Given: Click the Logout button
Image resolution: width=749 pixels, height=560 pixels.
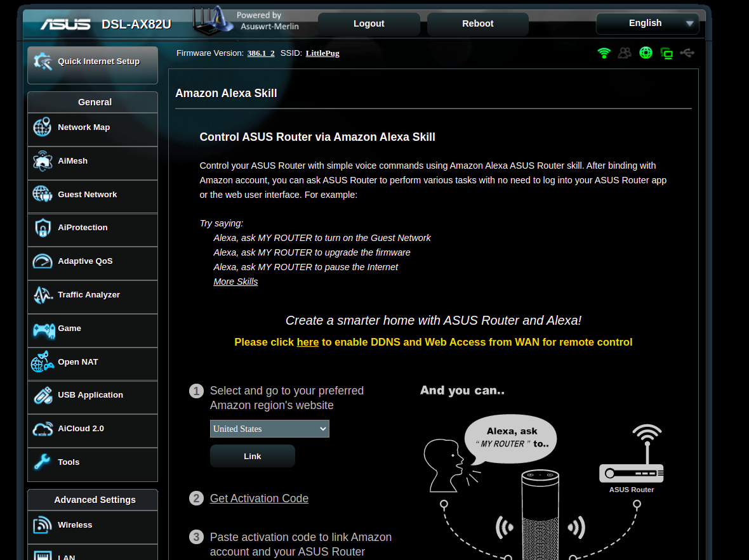Looking at the screenshot, I should (369, 24).
